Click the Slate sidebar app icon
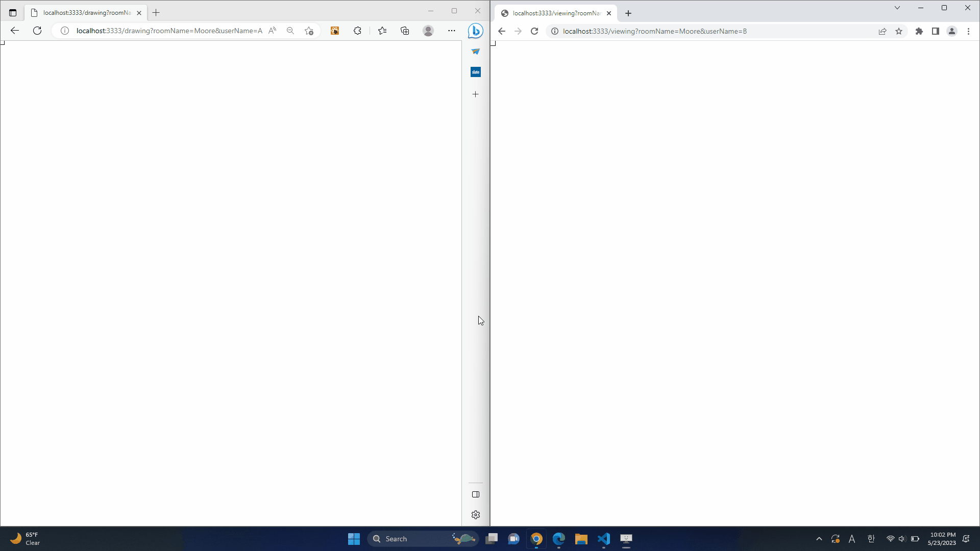The height and width of the screenshot is (551, 980). (x=475, y=72)
